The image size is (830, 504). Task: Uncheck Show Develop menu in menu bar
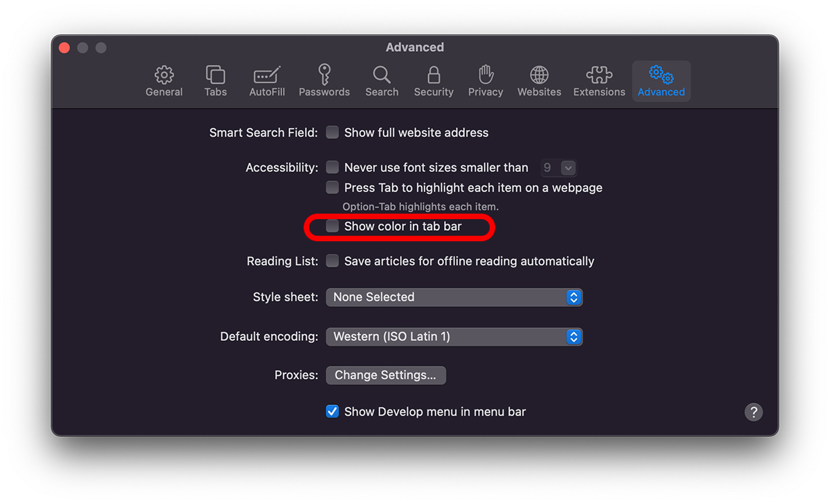(x=333, y=412)
